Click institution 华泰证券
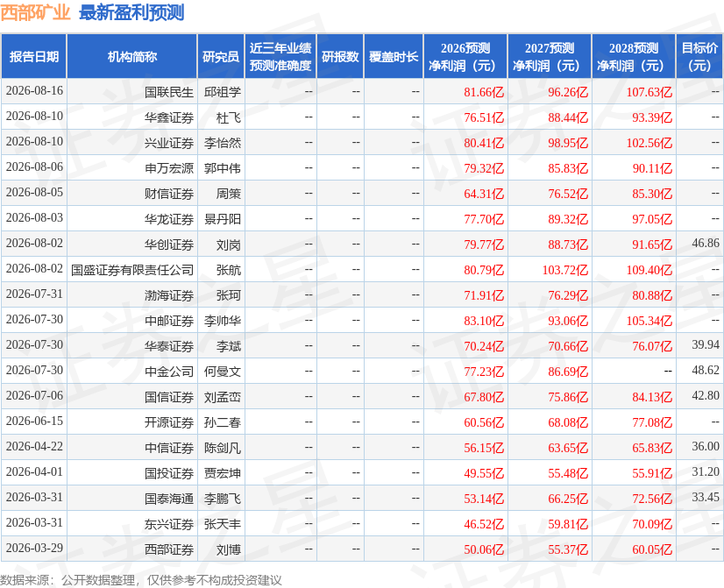The image size is (724, 588). 169,346
